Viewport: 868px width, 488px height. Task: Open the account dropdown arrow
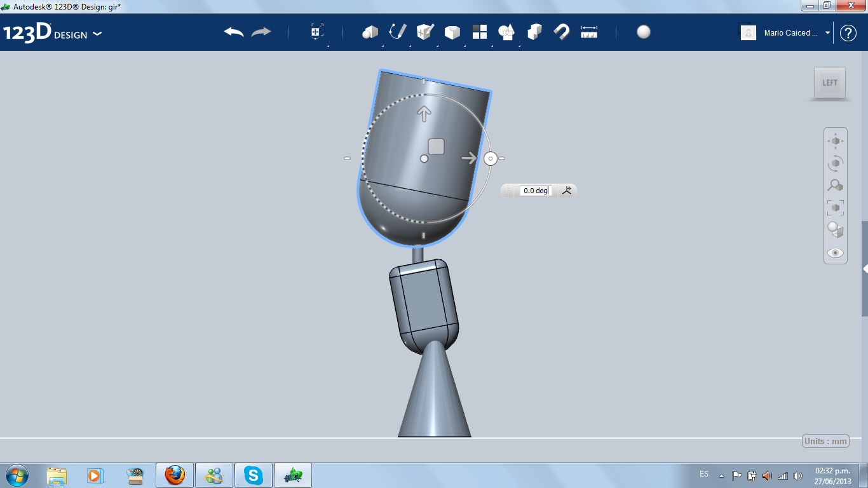pyautogui.click(x=827, y=33)
